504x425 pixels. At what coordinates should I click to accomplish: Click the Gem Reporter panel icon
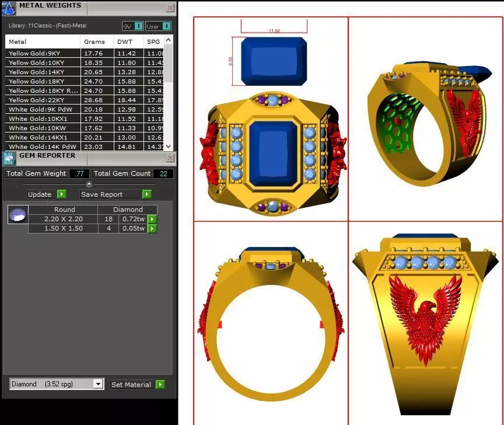pos(8,158)
